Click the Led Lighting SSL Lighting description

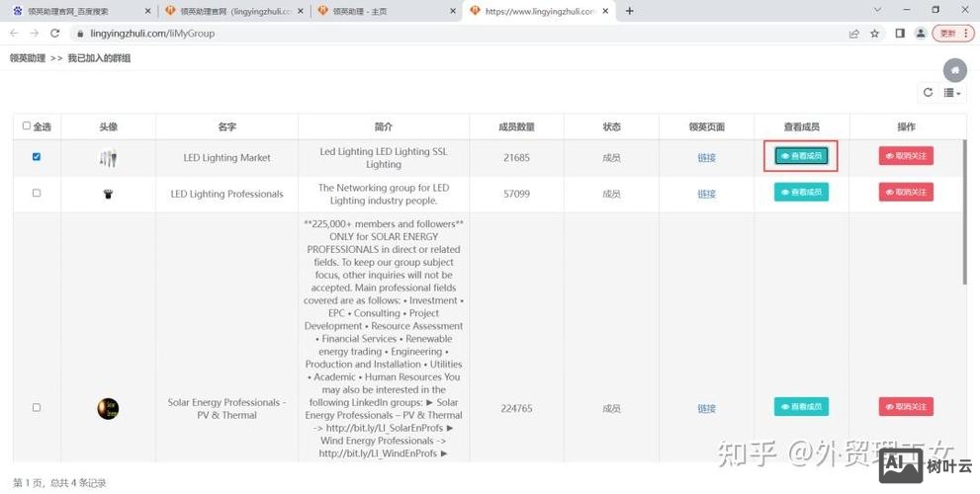383,158
